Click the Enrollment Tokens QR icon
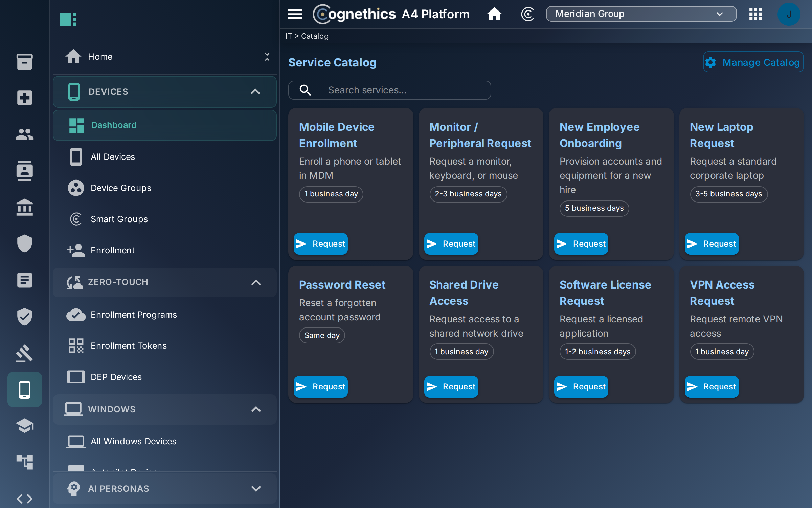This screenshot has height=508, width=812. 76,346
